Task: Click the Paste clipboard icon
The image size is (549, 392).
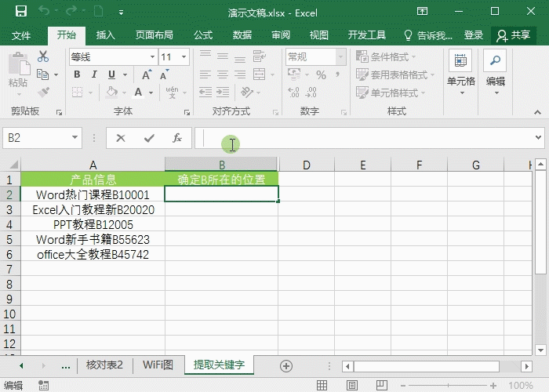Action: point(19,64)
